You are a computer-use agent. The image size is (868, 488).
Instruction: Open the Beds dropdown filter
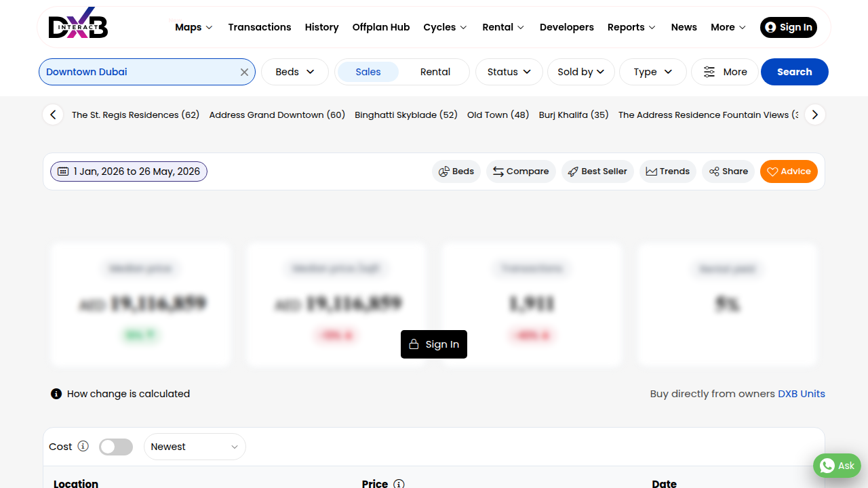point(295,72)
